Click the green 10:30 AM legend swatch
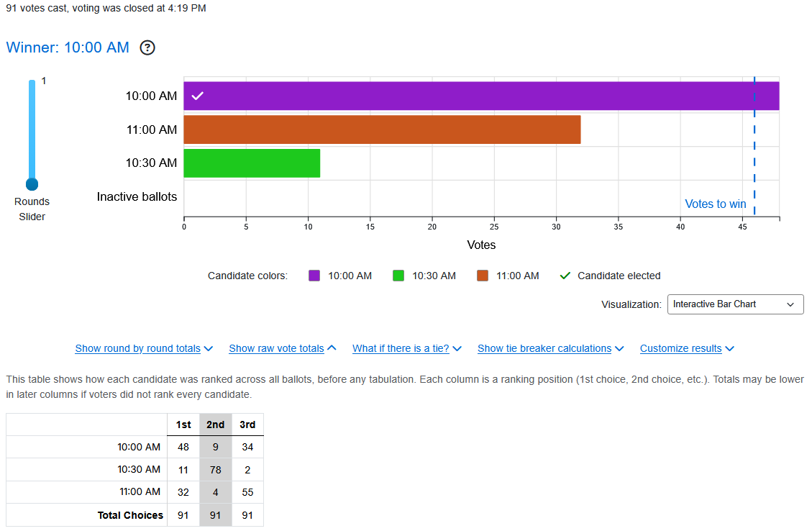812x531 pixels. (x=398, y=276)
